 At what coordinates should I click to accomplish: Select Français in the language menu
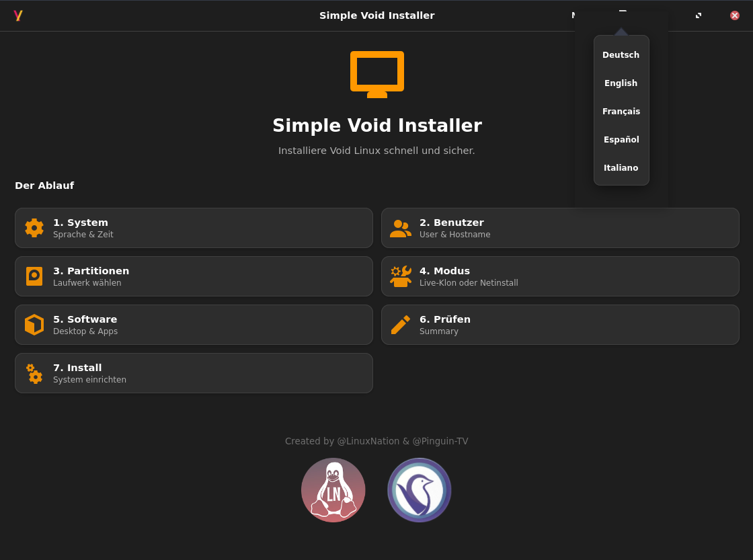point(621,111)
